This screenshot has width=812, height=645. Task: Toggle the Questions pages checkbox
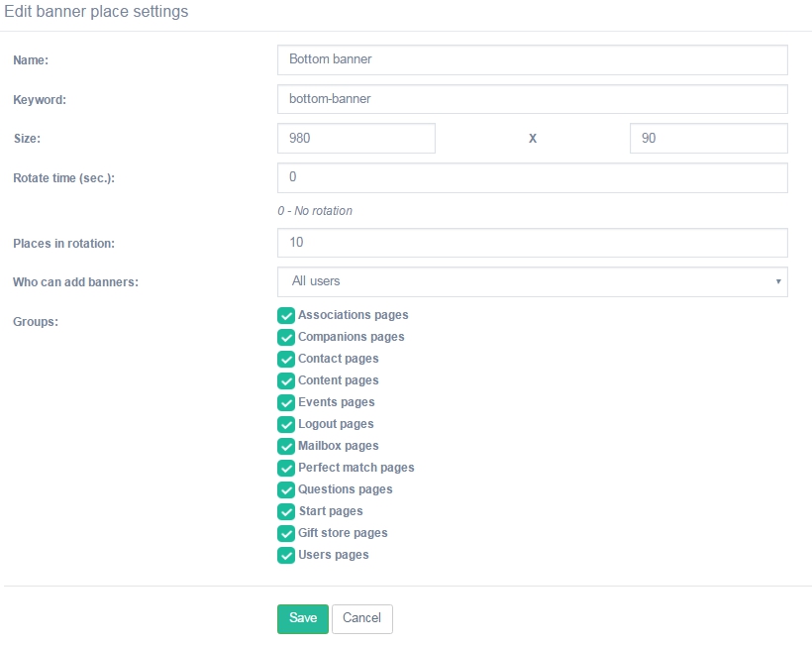(286, 489)
